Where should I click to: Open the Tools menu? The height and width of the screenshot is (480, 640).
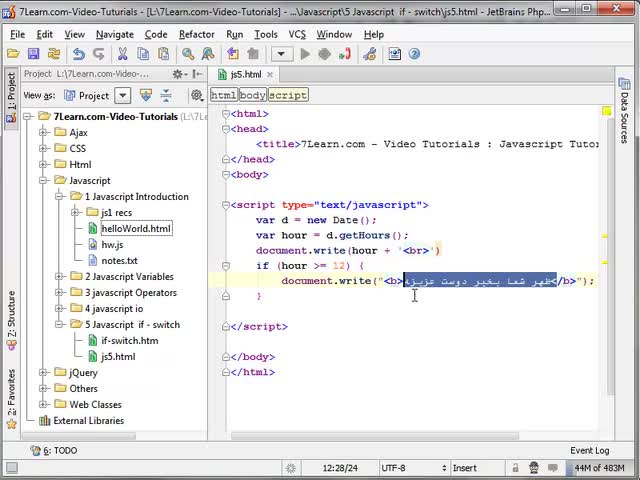point(266,35)
